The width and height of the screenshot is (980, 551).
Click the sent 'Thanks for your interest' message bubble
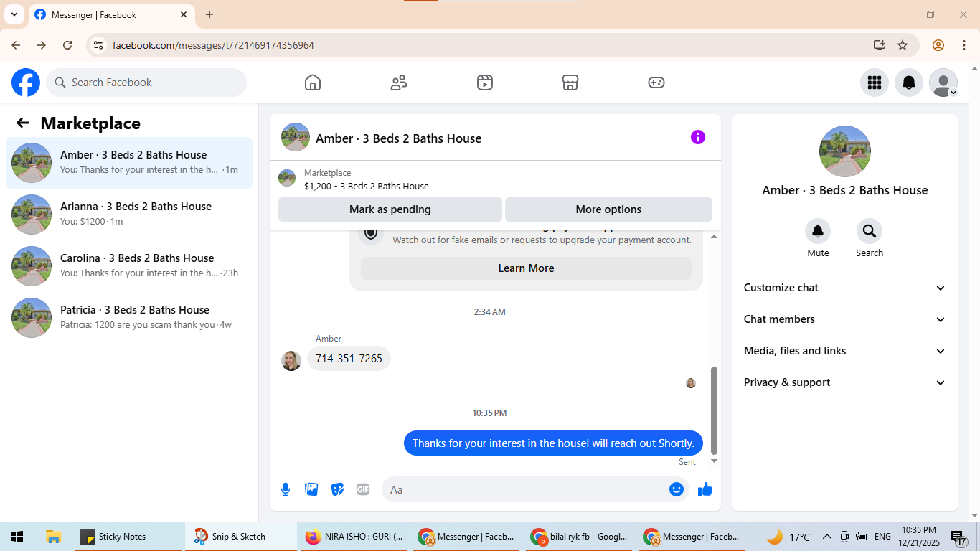[553, 443]
